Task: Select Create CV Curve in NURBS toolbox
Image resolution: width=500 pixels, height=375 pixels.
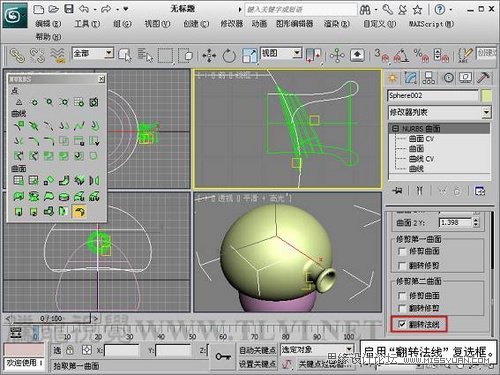Action: click(19, 126)
